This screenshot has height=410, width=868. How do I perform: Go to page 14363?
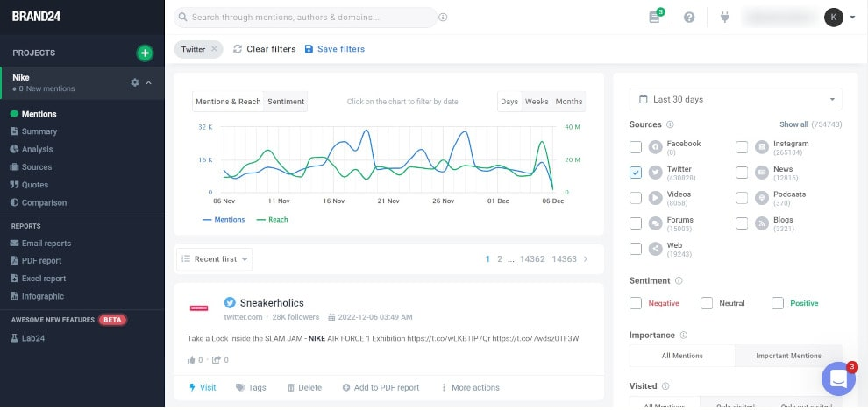564,259
